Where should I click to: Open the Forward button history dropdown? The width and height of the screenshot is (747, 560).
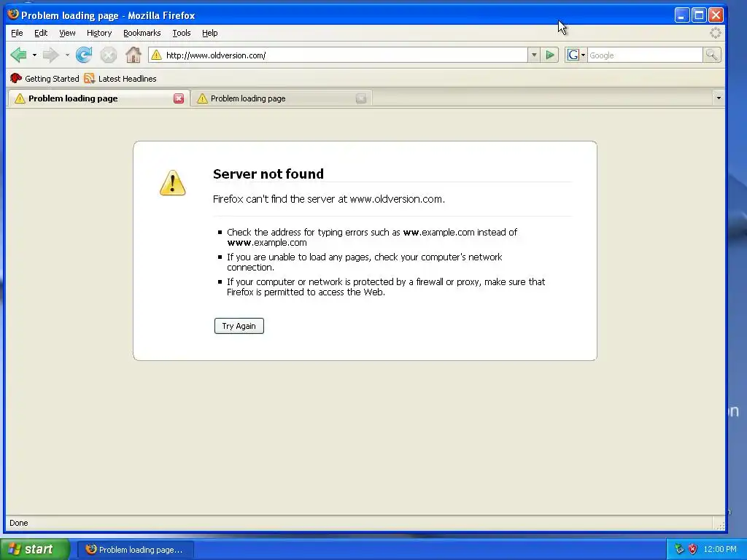point(67,55)
